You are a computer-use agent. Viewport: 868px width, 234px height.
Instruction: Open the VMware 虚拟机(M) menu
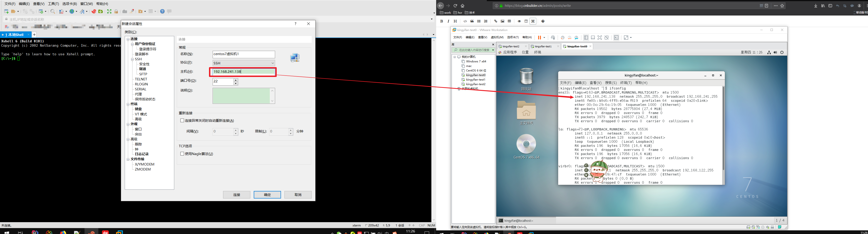497,38
